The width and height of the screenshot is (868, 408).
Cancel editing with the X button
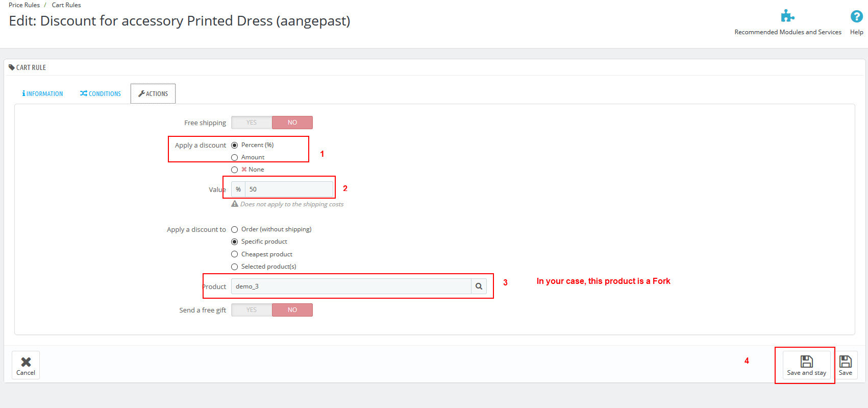pos(26,365)
